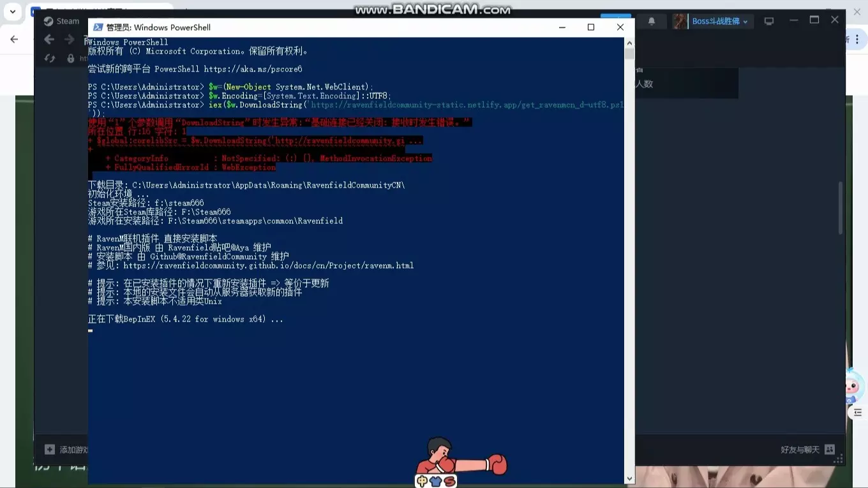Click the PowerShell scrollbar down arrow
Screen dimensions: 868x488
(629, 478)
